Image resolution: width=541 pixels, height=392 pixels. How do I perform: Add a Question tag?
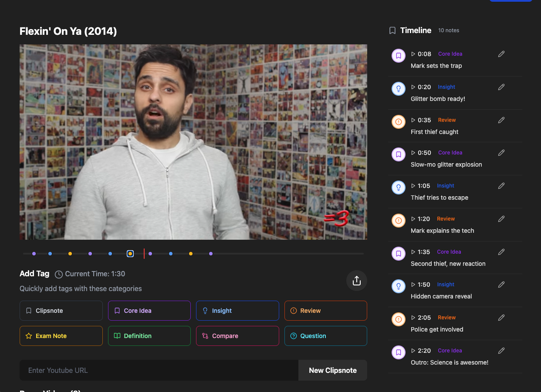(326, 336)
